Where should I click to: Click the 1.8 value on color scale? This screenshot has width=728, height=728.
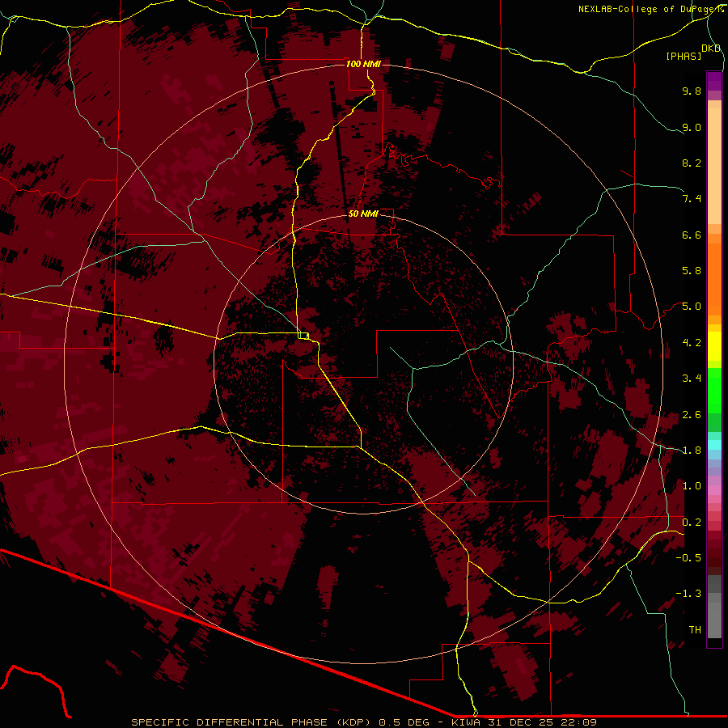coord(692,451)
